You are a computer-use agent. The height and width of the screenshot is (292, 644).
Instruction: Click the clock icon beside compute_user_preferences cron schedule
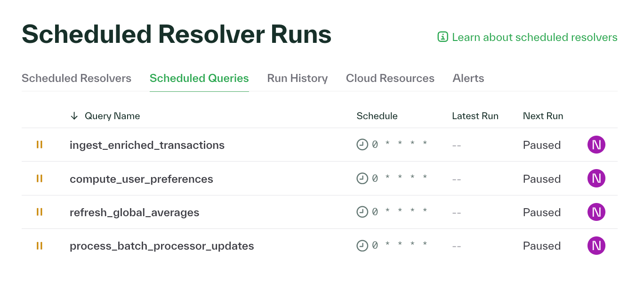[x=362, y=178]
